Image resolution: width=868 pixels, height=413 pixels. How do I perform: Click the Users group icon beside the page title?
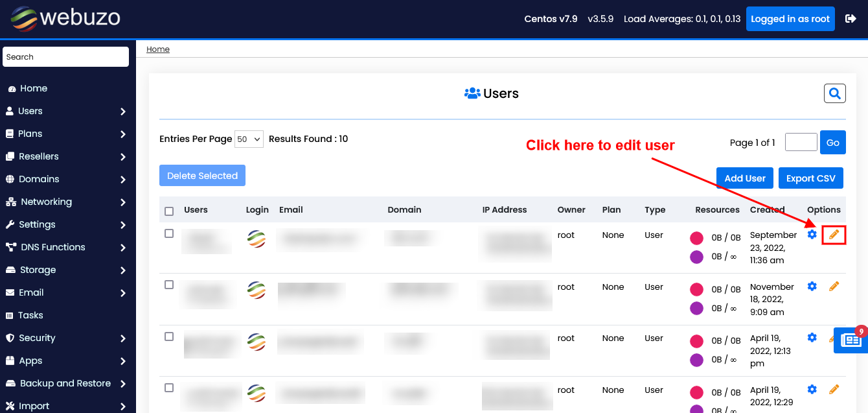(471, 93)
